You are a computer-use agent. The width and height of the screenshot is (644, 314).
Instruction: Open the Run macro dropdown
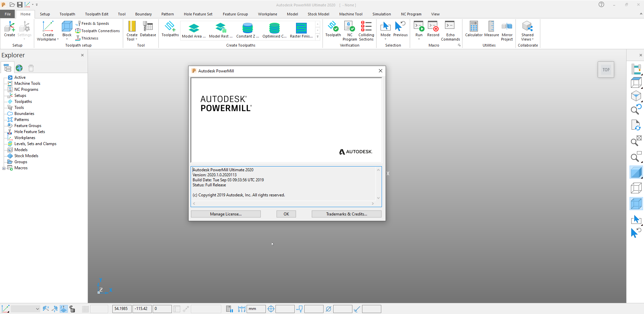click(x=419, y=39)
